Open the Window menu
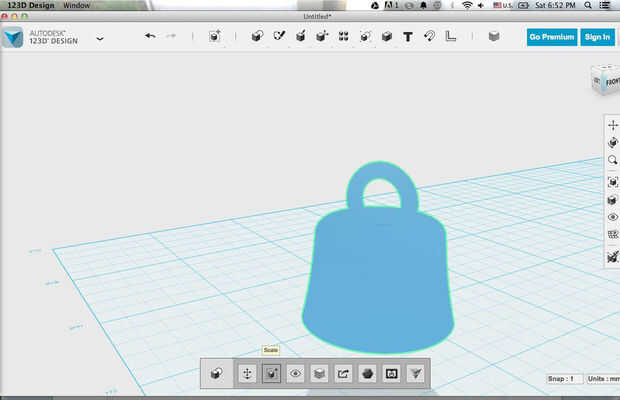 click(77, 5)
